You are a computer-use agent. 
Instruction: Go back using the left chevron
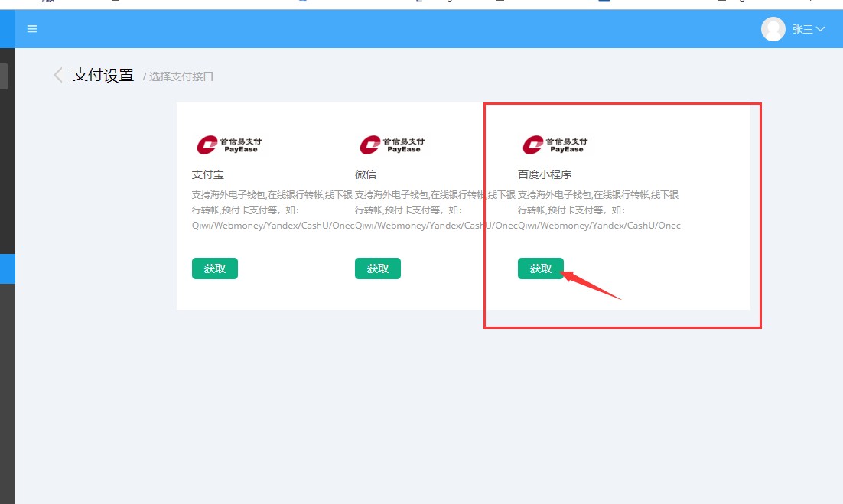point(58,75)
